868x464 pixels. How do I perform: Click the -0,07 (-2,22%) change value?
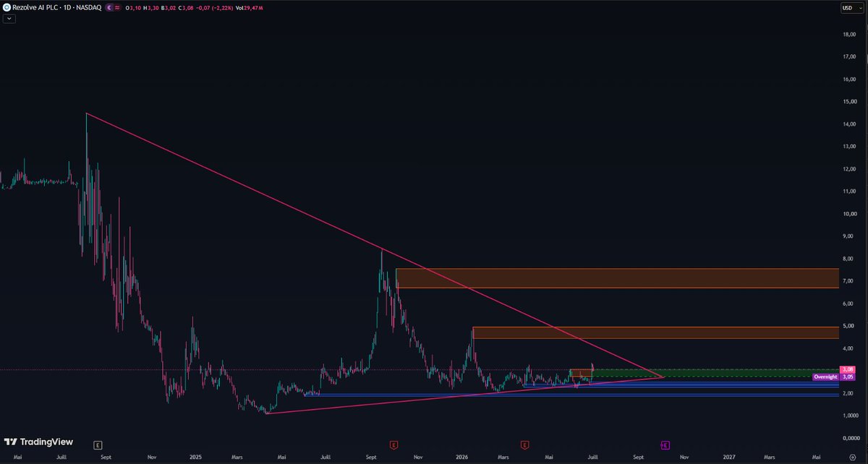click(x=214, y=8)
